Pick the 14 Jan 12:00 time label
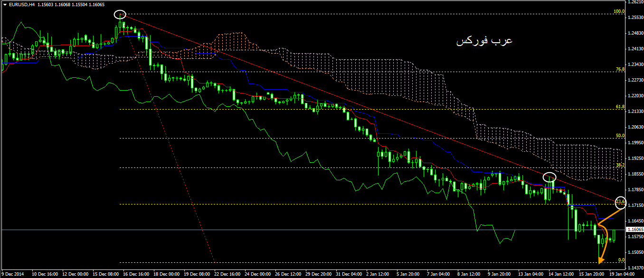The height and width of the screenshot is (278, 644). 562,274
